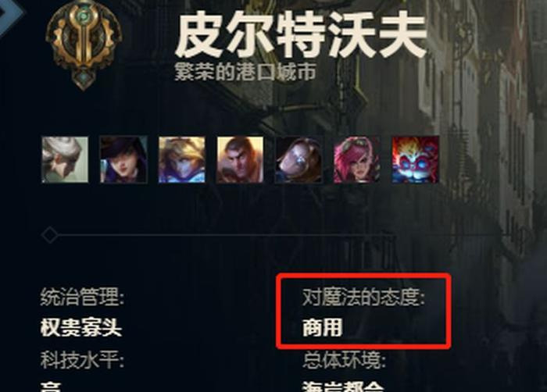Click the diamond marker on divider line
The height and width of the screenshot is (392, 547).
point(49,235)
